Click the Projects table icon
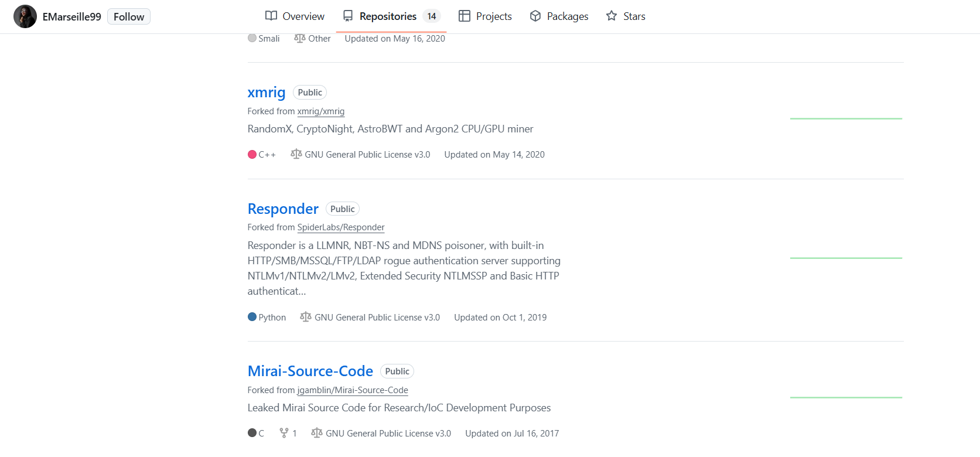The width and height of the screenshot is (980, 457). tap(464, 16)
